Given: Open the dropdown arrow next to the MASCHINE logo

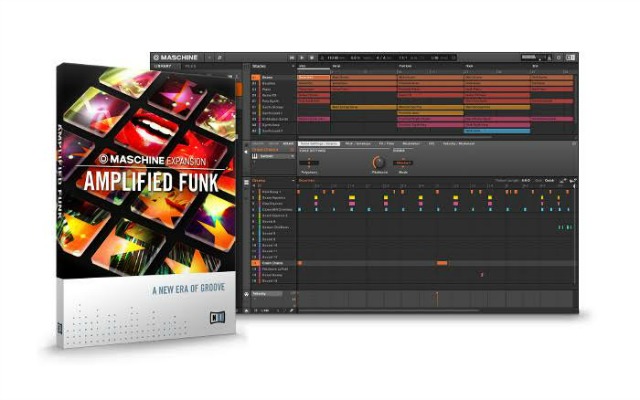Looking at the screenshot, I should [x=209, y=58].
